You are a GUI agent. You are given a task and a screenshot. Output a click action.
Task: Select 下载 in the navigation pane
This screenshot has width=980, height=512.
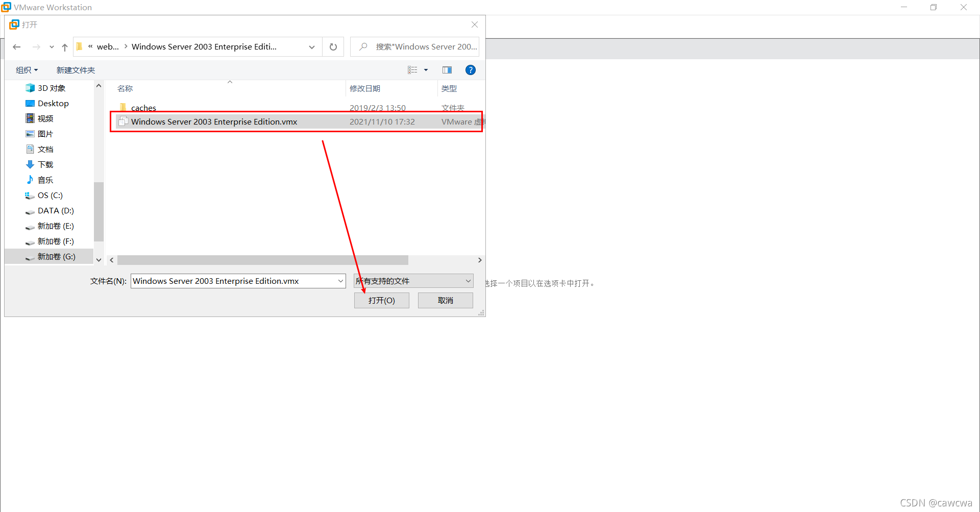point(49,164)
